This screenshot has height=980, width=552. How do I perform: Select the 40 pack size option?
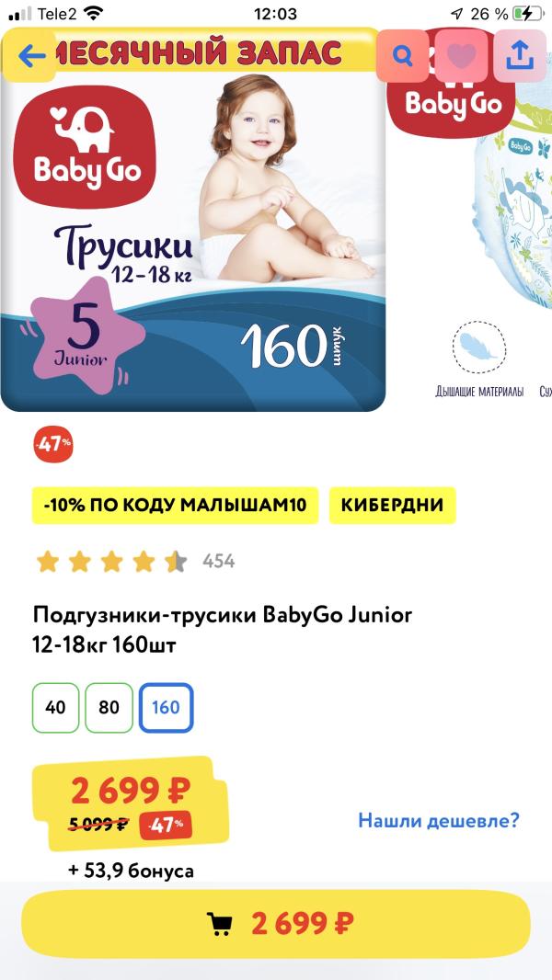coord(55,708)
